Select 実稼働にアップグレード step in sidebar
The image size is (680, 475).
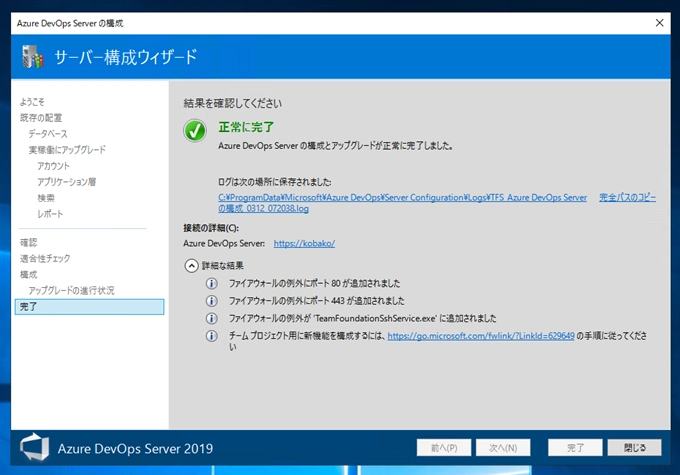pyautogui.click(x=67, y=150)
